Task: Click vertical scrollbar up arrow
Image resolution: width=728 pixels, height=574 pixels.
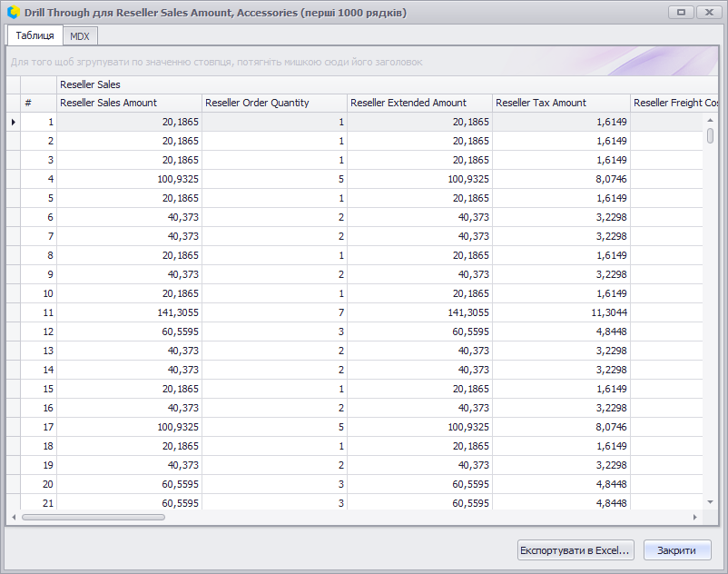Action: (710, 120)
